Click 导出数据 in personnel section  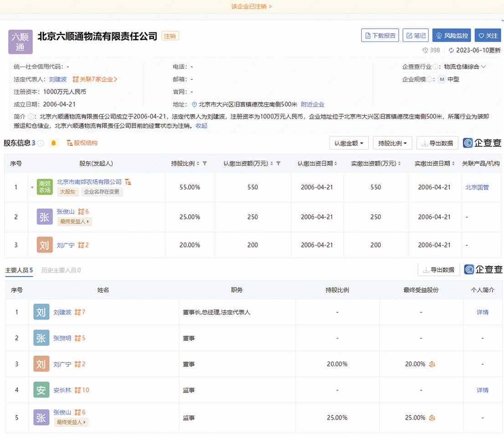click(439, 270)
